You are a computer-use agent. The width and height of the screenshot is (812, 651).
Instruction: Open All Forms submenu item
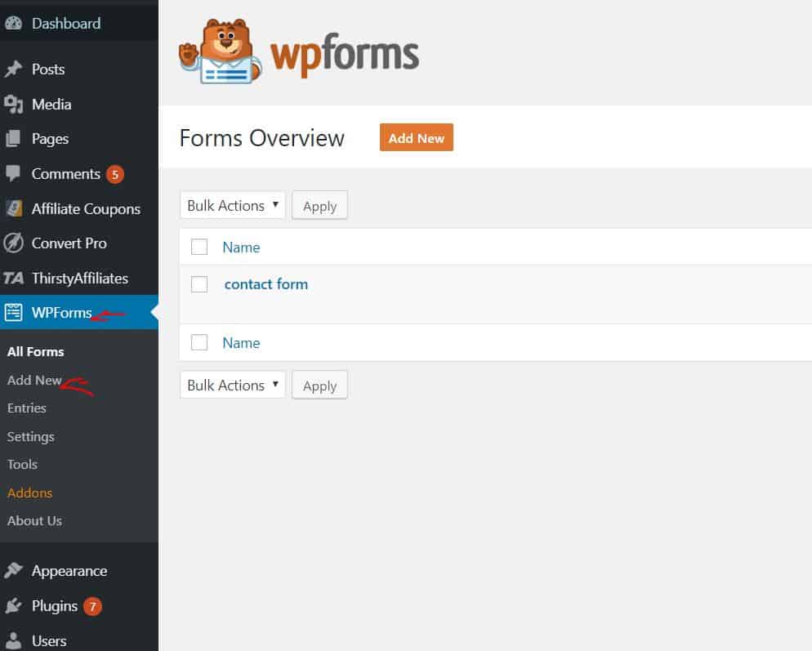[36, 352]
